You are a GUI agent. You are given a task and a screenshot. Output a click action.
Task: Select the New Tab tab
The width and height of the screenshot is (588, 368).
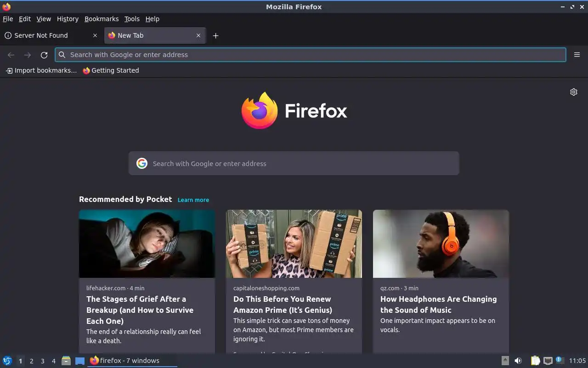(x=155, y=35)
